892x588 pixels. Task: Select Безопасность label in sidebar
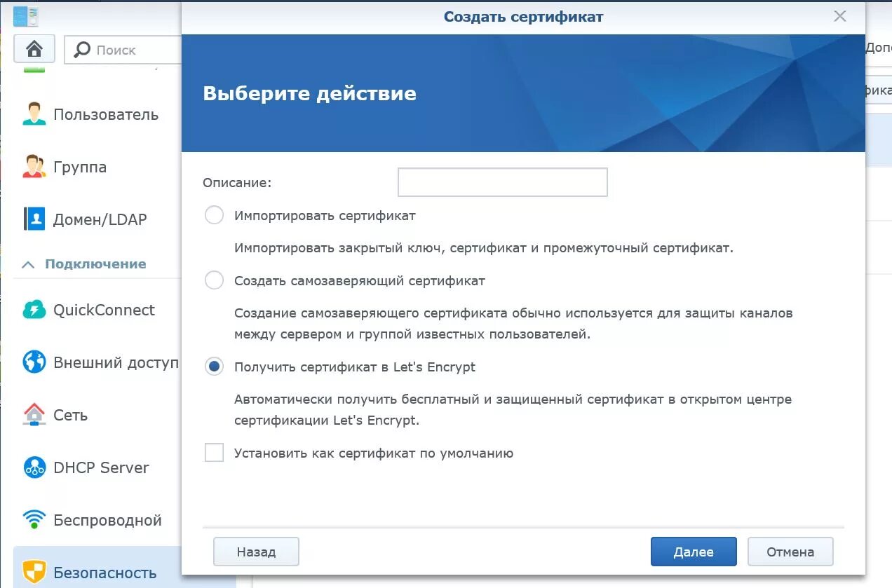(104, 573)
